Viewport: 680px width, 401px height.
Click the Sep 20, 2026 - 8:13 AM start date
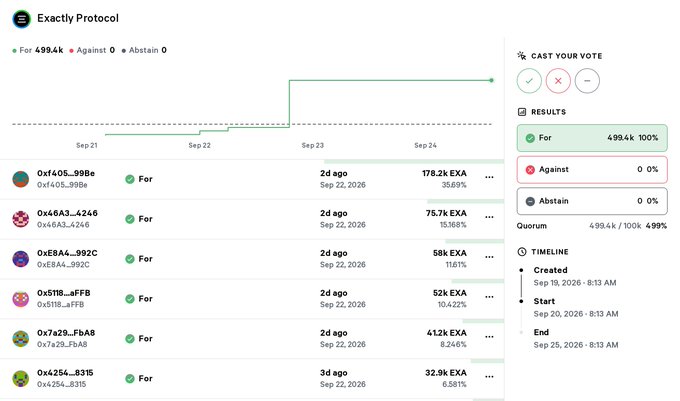(x=576, y=314)
